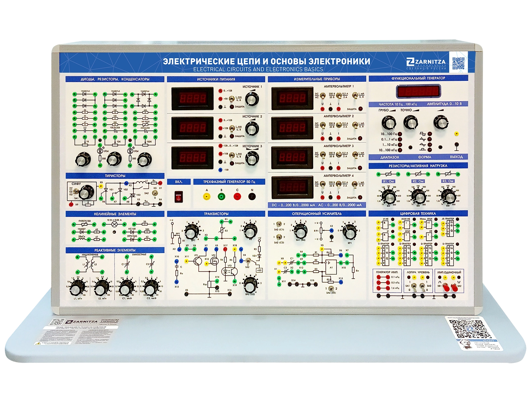Click the red +5В socket of Source 1
This screenshot has width=532, height=399.
(220, 99)
